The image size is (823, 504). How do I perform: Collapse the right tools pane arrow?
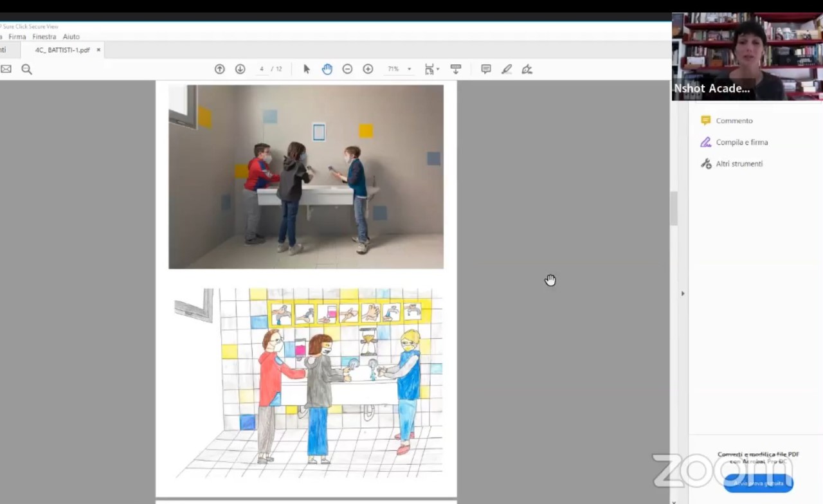[x=682, y=293]
